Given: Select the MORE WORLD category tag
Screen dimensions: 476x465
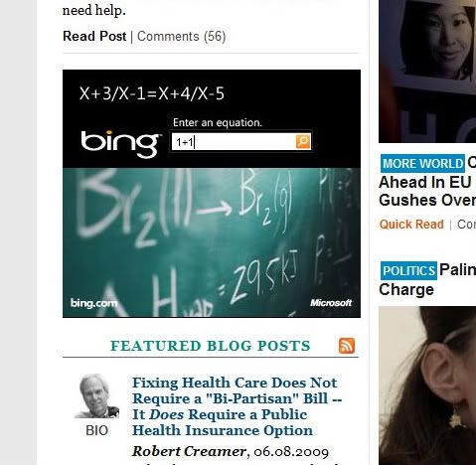Looking at the screenshot, I should pos(422,163).
